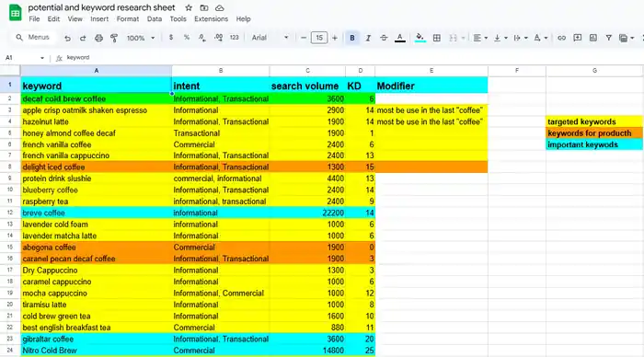Select row 12 header

click(x=10, y=213)
